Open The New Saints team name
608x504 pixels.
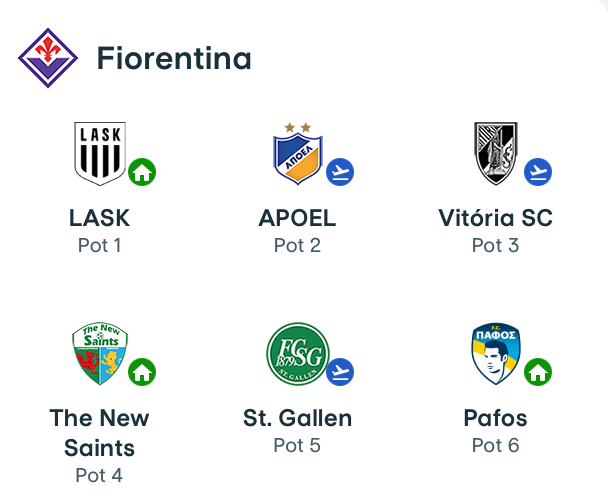pyautogui.click(x=99, y=432)
